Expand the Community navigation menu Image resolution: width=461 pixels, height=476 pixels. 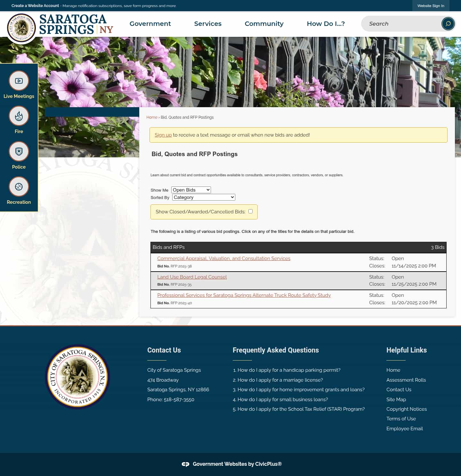tap(264, 24)
